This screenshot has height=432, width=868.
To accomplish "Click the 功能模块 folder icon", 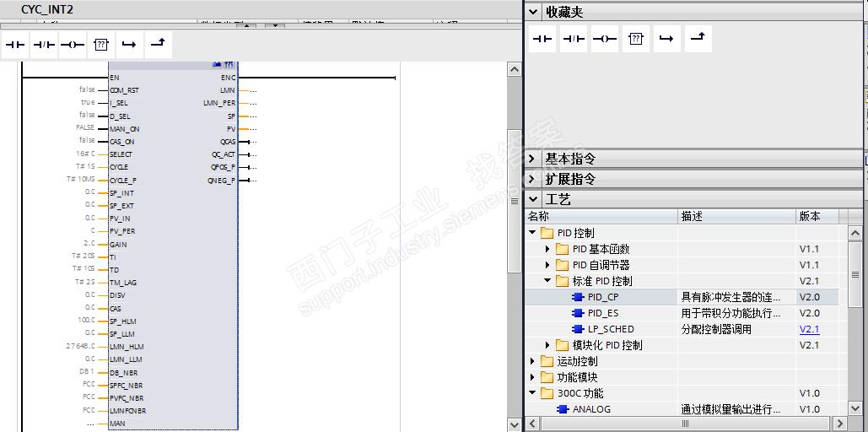I will pyautogui.click(x=547, y=378).
